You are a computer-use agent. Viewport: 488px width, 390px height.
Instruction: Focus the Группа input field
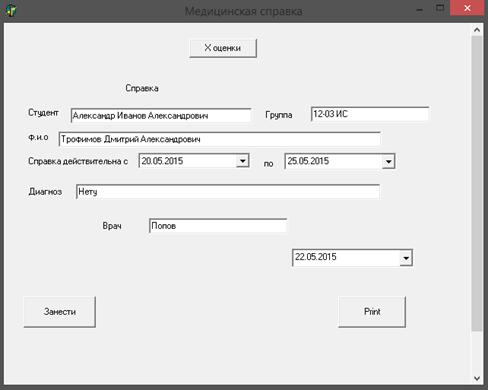click(370, 114)
